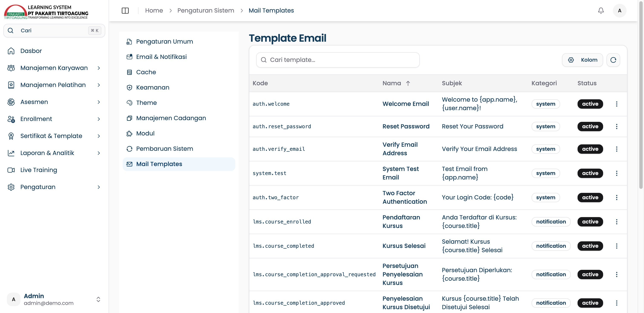The height and width of the screenshot is (313, 644).
Task: Click the refresh table button
Action: click(613, 60)
